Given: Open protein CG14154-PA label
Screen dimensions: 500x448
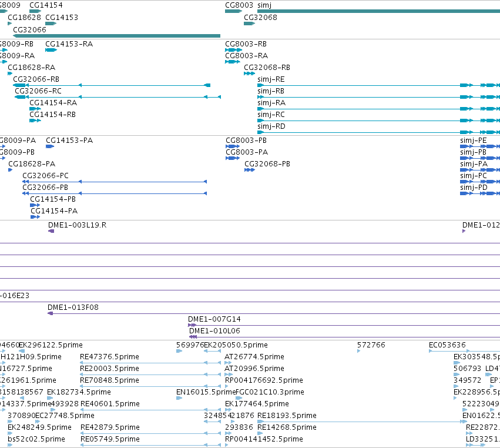Looking at the screenshot, I should pyautogui.click(x=54, y=211).
